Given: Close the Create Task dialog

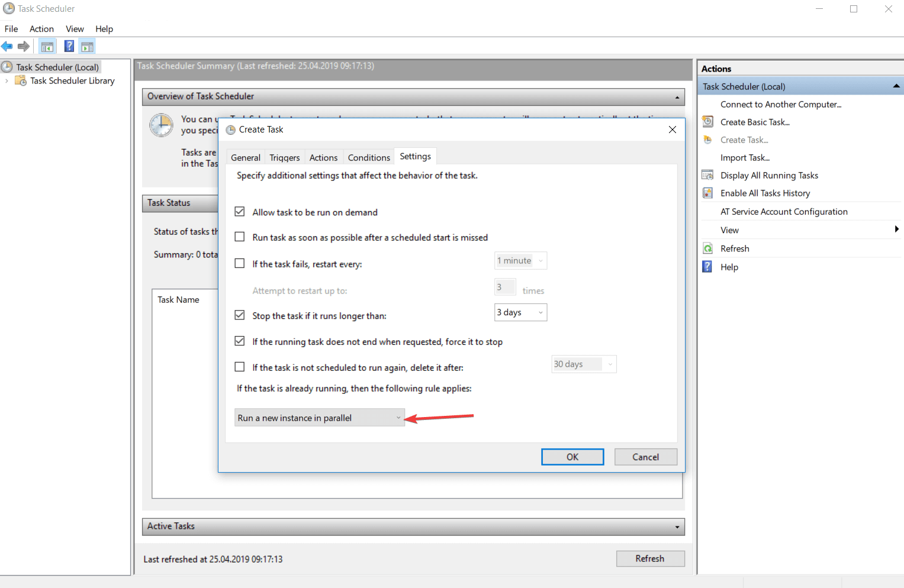Looking at the screenshot, I should click(673, 130).
